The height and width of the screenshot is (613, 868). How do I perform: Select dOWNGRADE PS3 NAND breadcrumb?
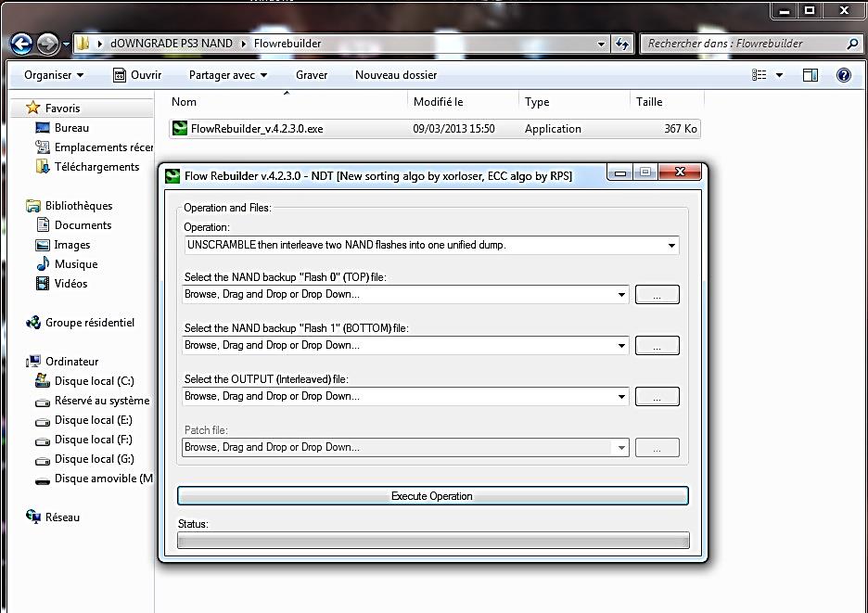click(x=171, y=44)
